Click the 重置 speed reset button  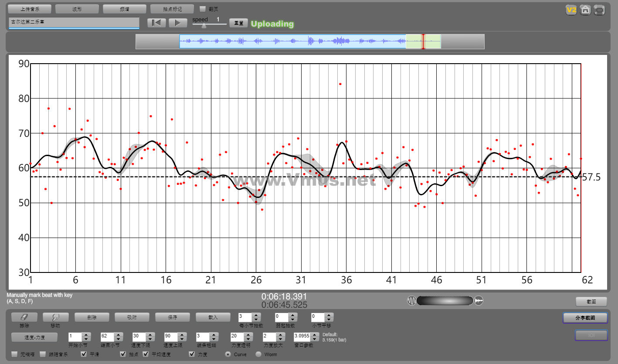pyautogui.click(x=239, y=23)
